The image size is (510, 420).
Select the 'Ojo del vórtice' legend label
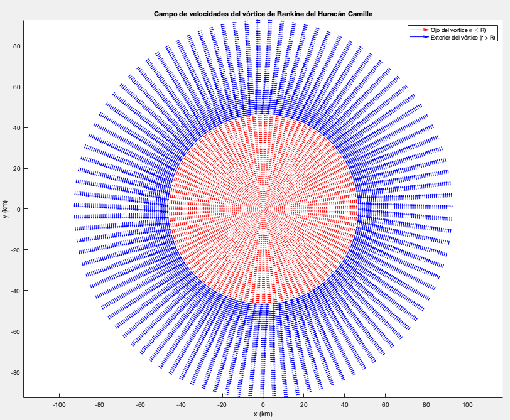[x=458, y=30]
